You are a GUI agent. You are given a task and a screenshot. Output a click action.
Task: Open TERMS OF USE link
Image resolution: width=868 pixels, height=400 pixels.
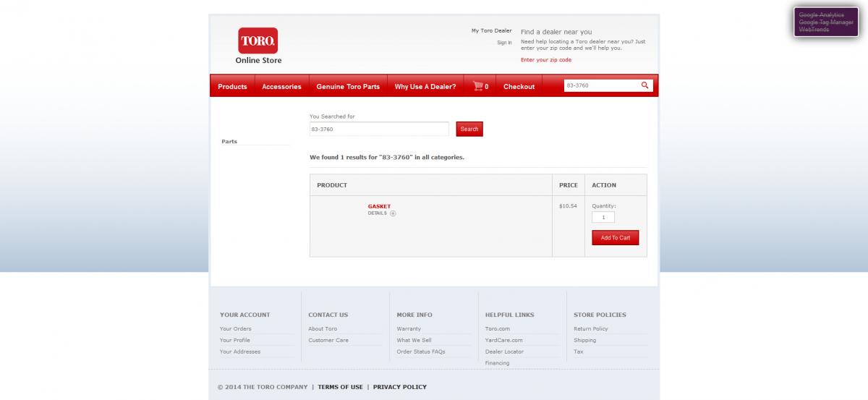pyautogui.click(x=341, y=387)
